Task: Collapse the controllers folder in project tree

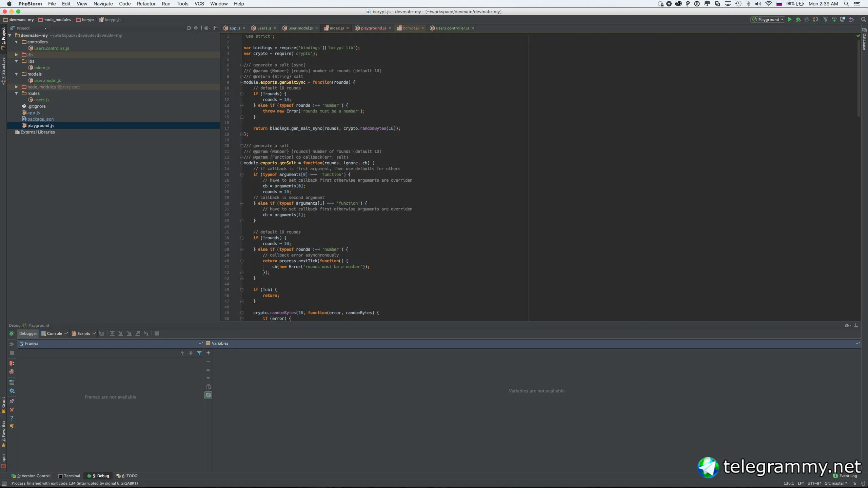Action: pyautogui.click(x=16, y=42)
